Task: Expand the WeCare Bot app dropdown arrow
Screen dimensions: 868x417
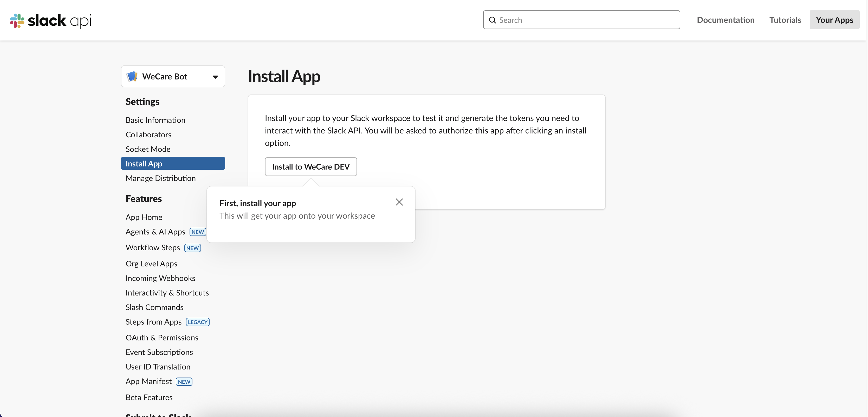Action: [215, 77]
